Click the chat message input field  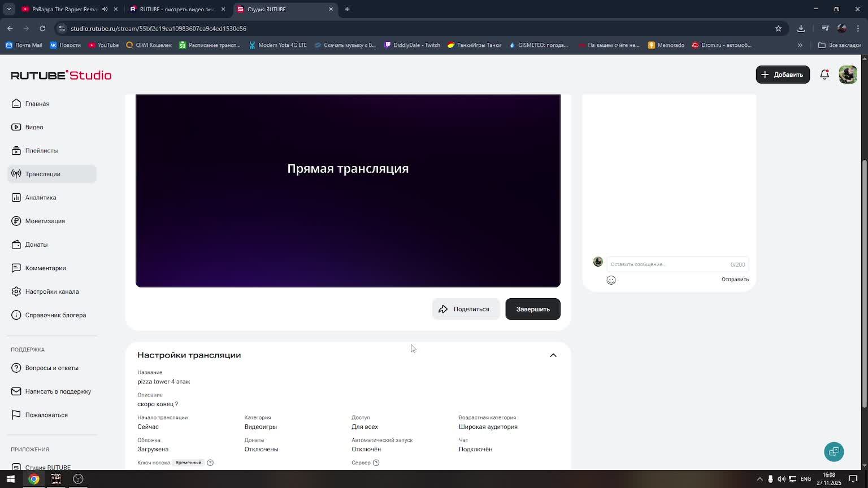coord(678,264)
